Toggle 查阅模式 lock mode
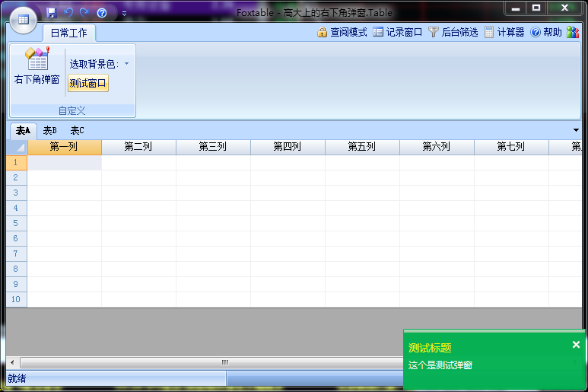 342,32
